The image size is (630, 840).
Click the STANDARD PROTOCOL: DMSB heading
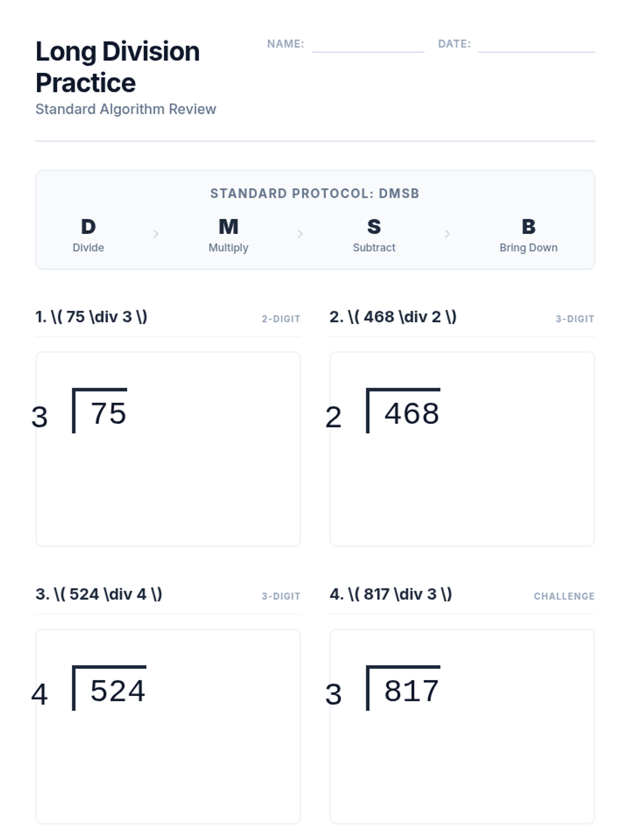[x=315, y=194]
